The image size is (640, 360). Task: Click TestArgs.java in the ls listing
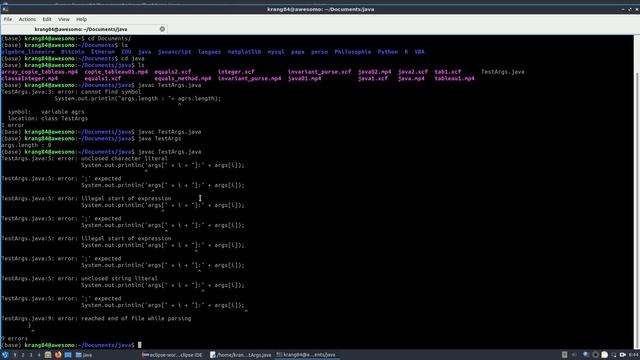tap(502, 72)
